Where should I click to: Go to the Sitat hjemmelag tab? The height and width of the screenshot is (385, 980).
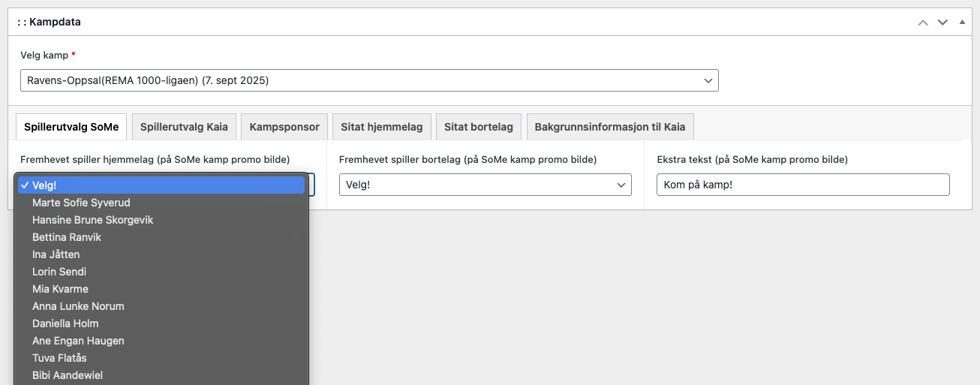[381, 127]
